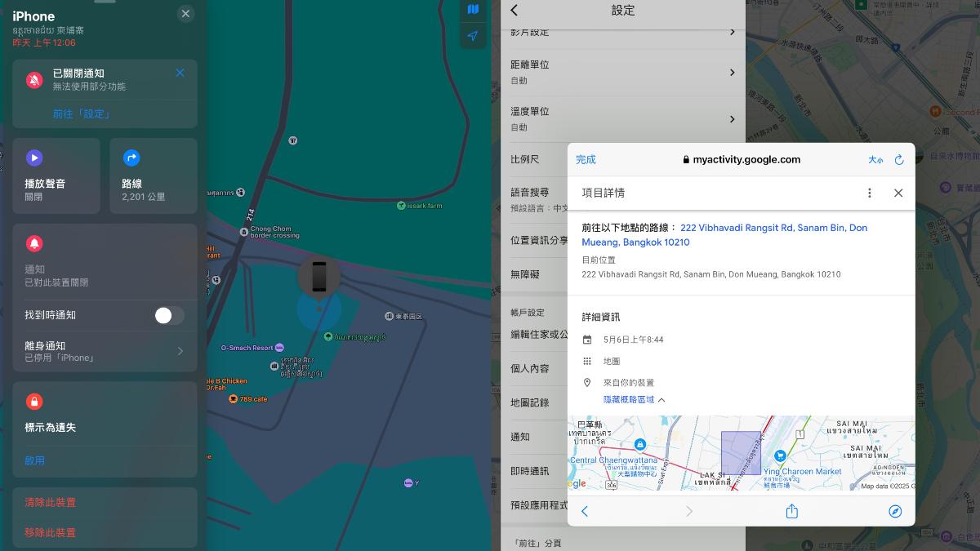980x551 pixels.
Task: Collapse 隱藏概略區域
Action: [635, 400]
